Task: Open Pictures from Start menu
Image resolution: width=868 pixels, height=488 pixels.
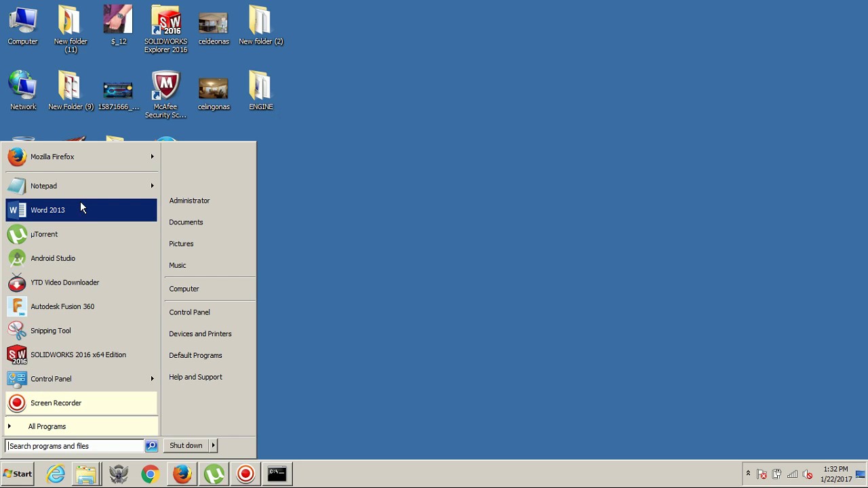Action: click(x=181, y=244)
